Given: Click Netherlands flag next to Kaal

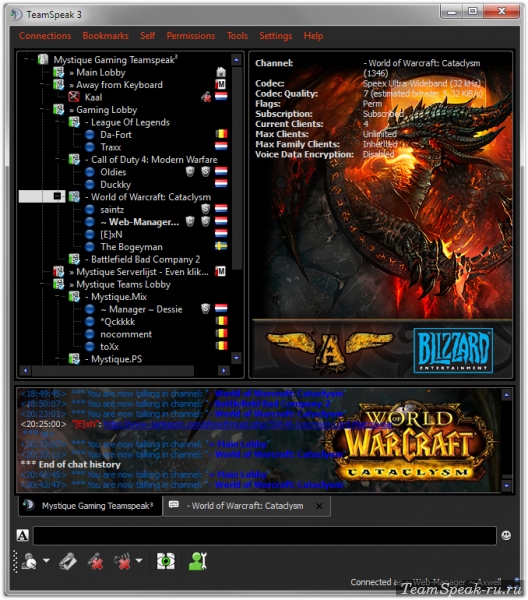Looking at the screenshot, I should click(221, 96).
